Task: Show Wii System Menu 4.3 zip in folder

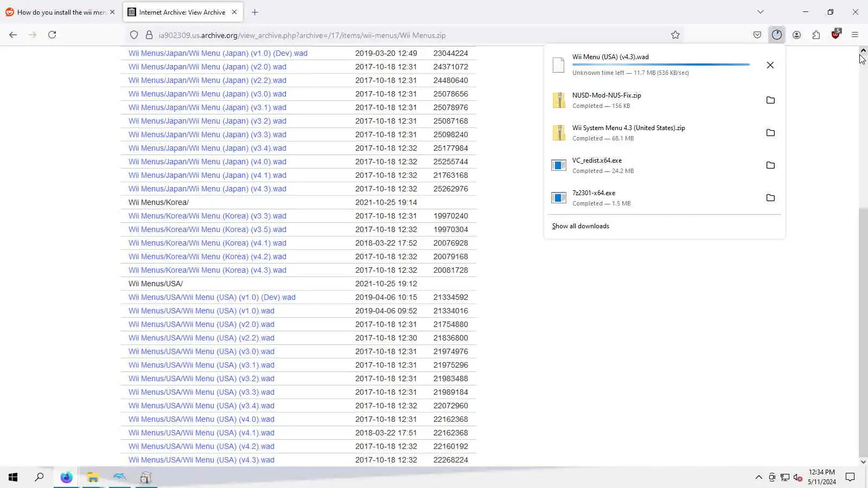Action: click(770, 133)
